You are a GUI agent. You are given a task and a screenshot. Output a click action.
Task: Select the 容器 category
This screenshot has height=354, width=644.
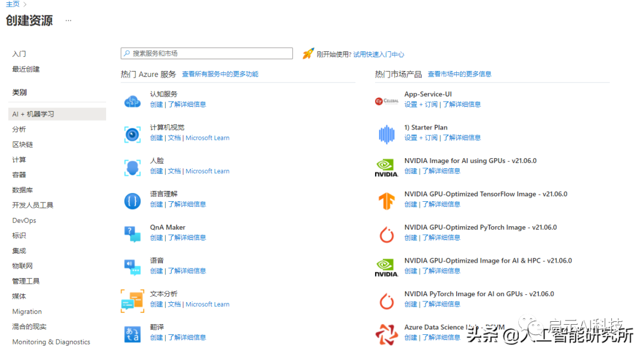[x=19, y=175]
